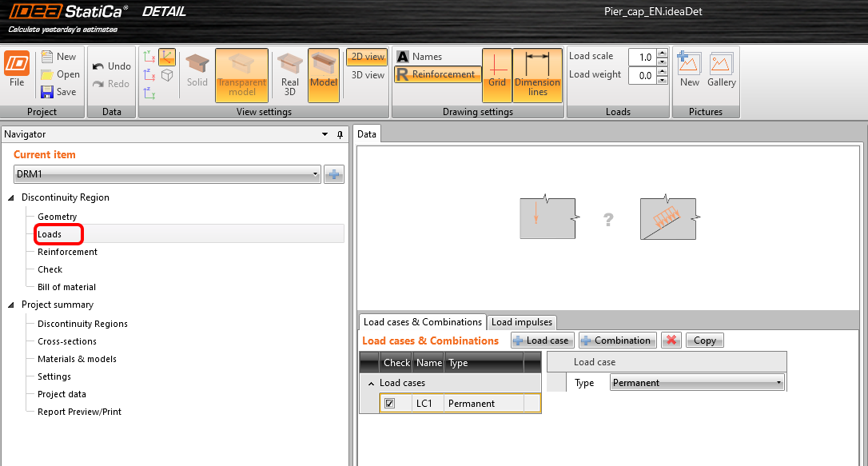868x466 pixels.
Task: Open the pictures Gallery
Action: 721,70
